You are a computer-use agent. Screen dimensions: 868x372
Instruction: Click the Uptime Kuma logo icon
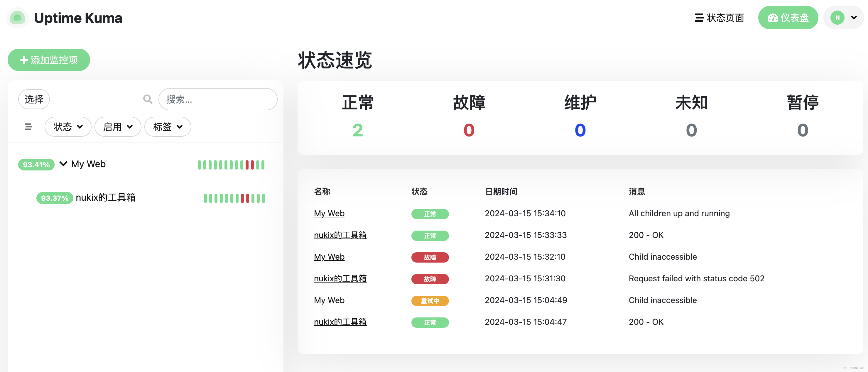point(18,18)
